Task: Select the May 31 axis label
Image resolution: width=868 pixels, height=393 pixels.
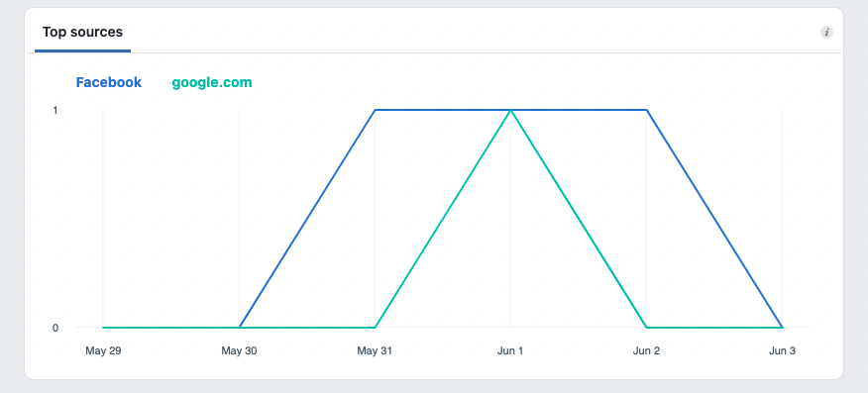Action: pyautogui.click(x=375, y=351)
